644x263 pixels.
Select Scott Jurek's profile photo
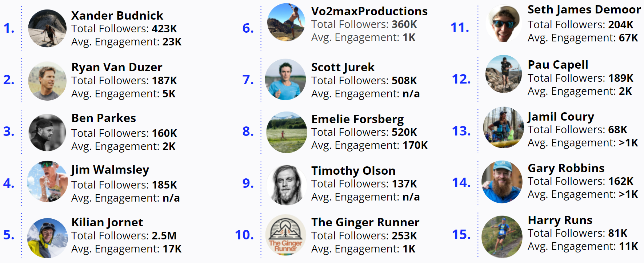pos(285,80)
